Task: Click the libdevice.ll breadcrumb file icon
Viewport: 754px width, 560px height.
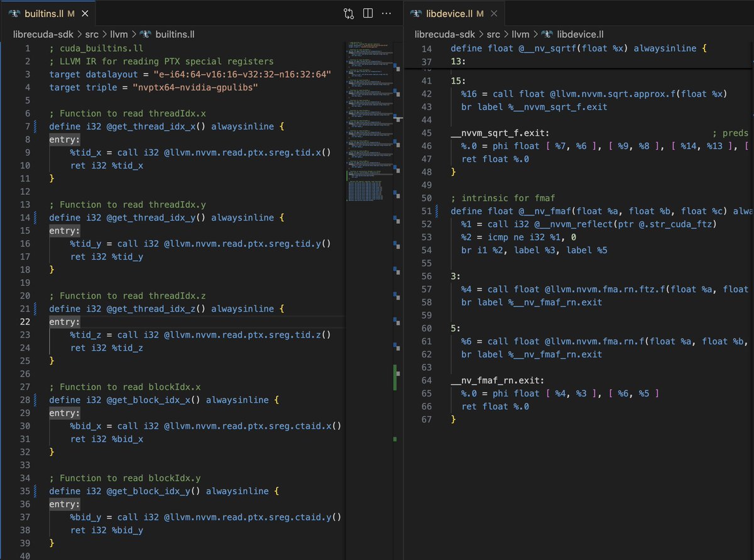Action: 547,35
